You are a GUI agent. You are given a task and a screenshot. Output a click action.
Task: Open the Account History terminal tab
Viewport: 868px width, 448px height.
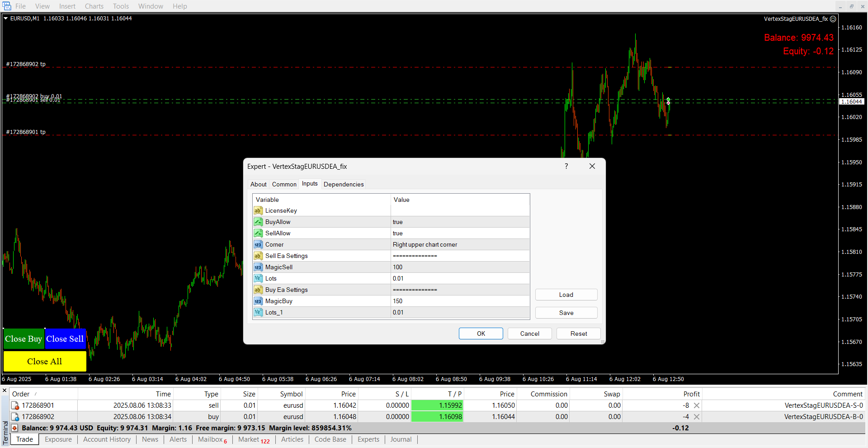tap(107, 439)
